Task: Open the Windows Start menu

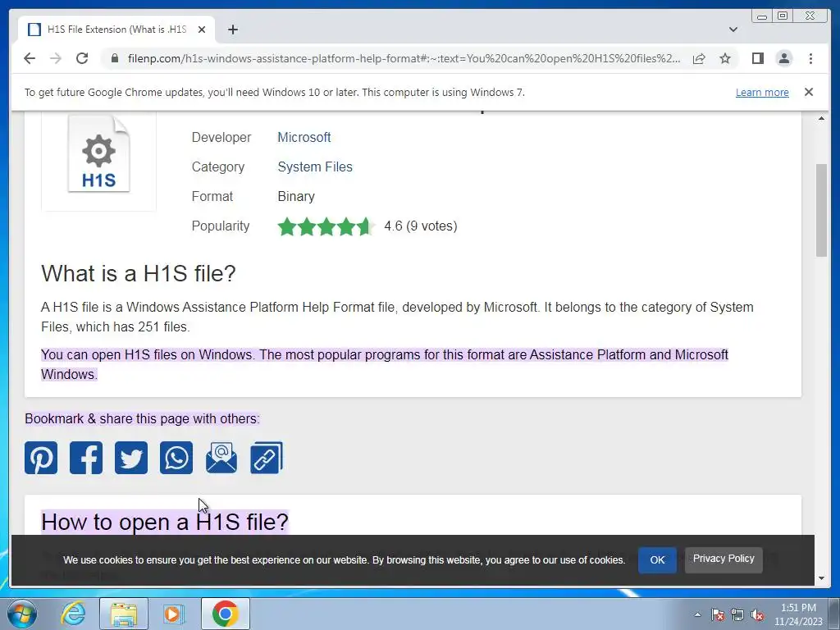Action: (22, 614)
